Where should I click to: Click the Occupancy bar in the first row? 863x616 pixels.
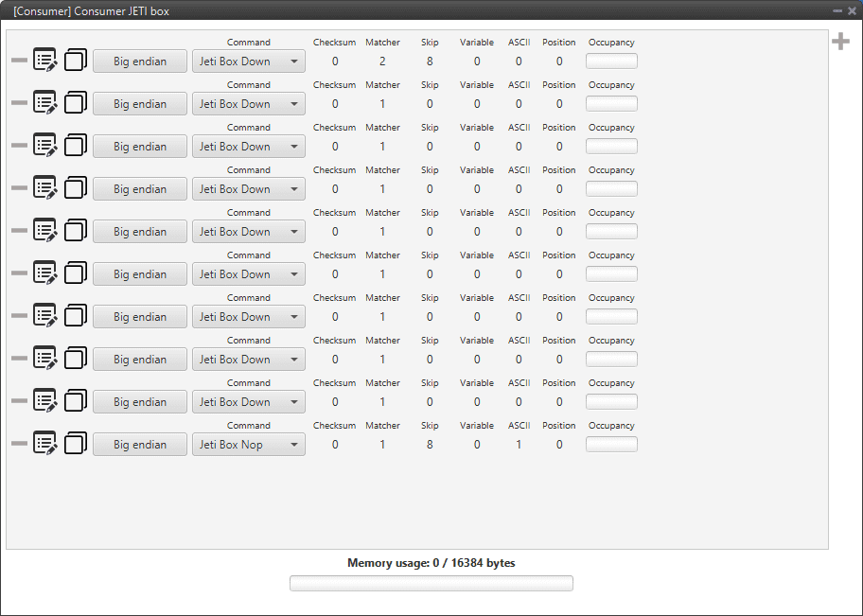[611, 62]
